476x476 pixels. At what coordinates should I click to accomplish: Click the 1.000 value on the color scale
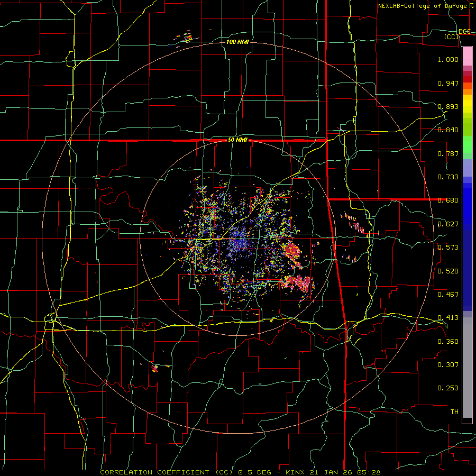[x=448, y=59]
